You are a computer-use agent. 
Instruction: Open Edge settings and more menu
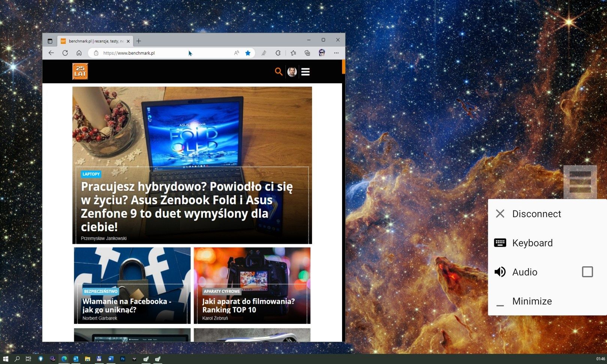tap(336, 53)
